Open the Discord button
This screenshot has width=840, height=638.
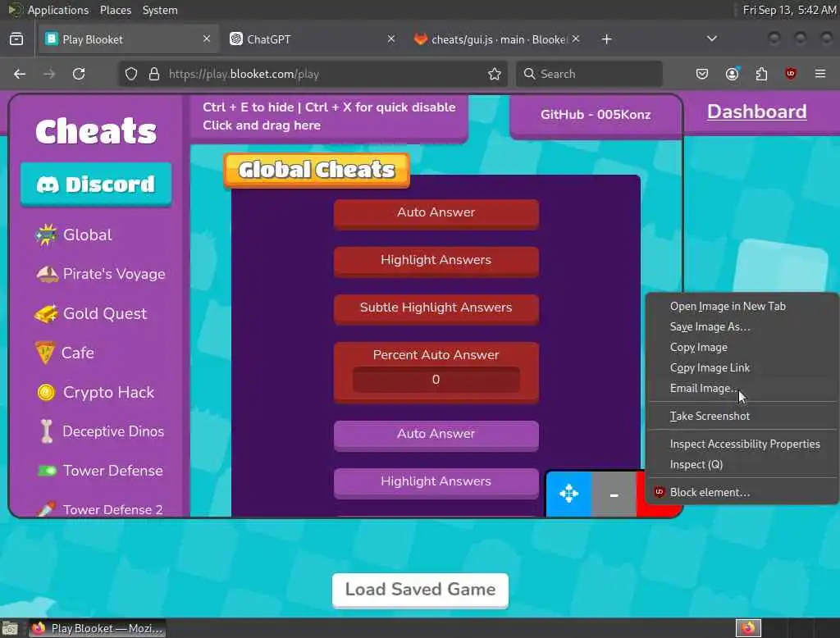(x=96, y=185)
